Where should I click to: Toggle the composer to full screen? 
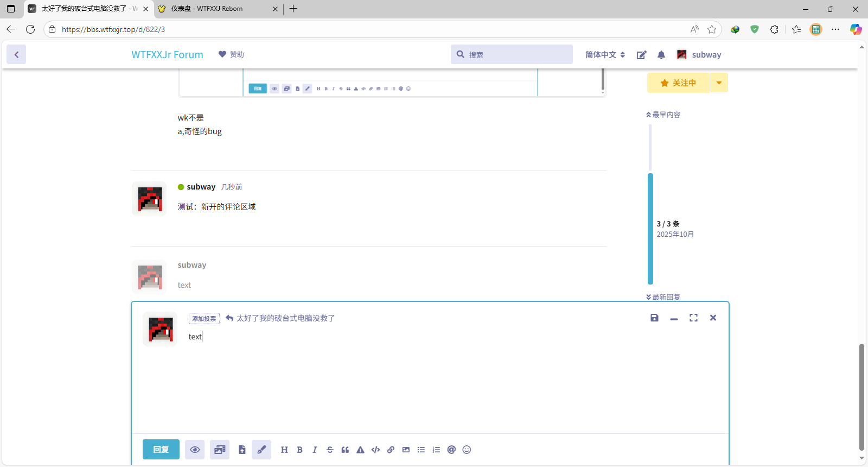point(693,318)
